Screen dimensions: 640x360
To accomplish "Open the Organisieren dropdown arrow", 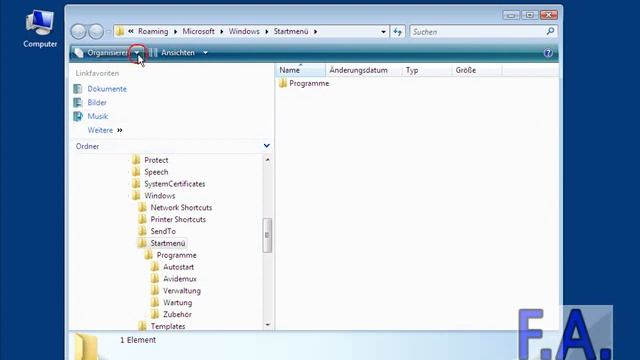I will point(137,53).
